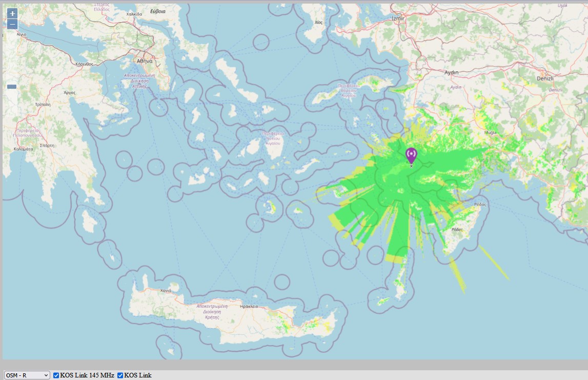Click the Σπάρτη city label
Viewport: 588px width, 380px height.
click(x=47, y=146)
